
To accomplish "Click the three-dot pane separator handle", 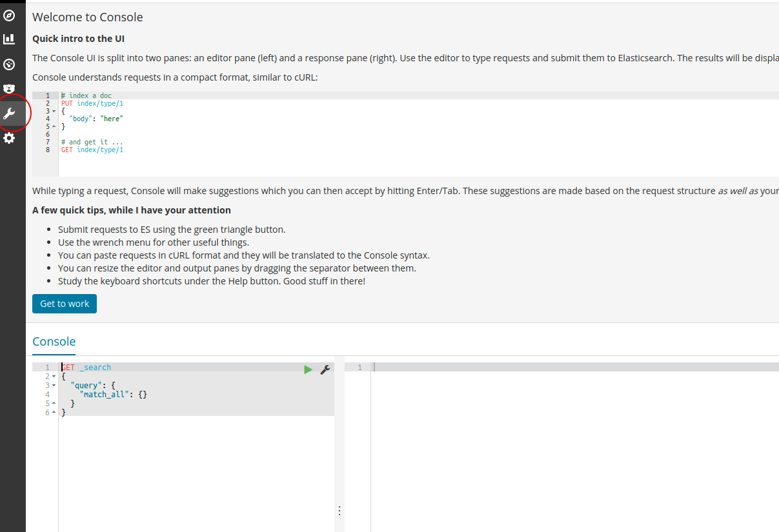I will click(x=339, y=510).
